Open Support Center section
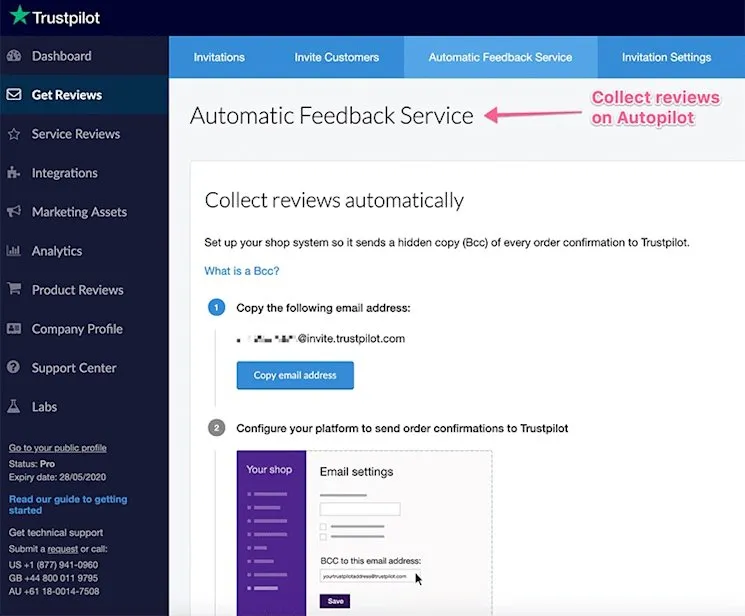Viewport: 745px width, 616px height. [84, 368]
